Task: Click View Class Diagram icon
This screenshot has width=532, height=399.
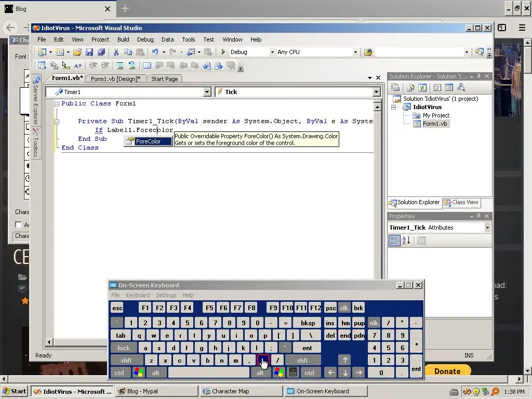Action: (x=461, y=87)
